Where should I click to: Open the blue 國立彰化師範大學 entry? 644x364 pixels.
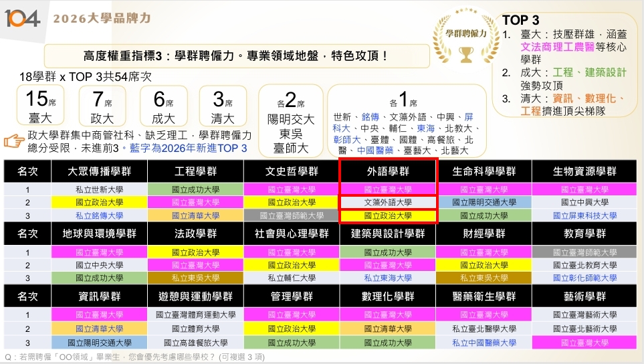(580, 278)
